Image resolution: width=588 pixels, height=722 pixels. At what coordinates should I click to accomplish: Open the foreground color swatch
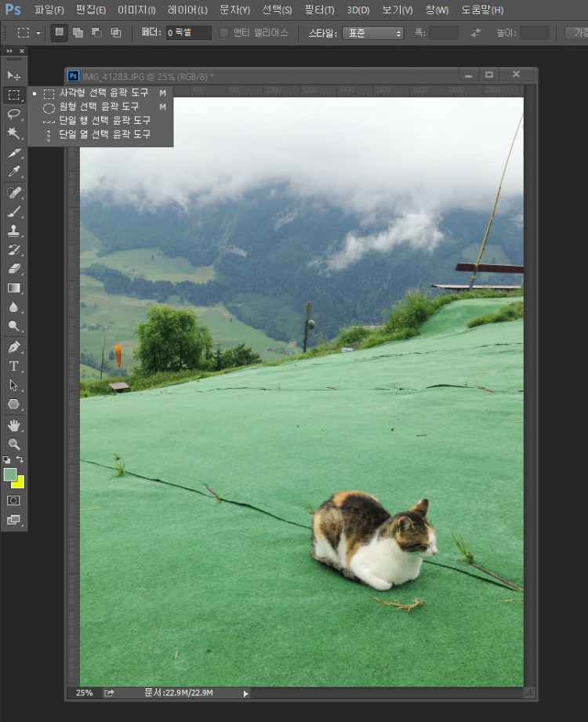point(9,474)
